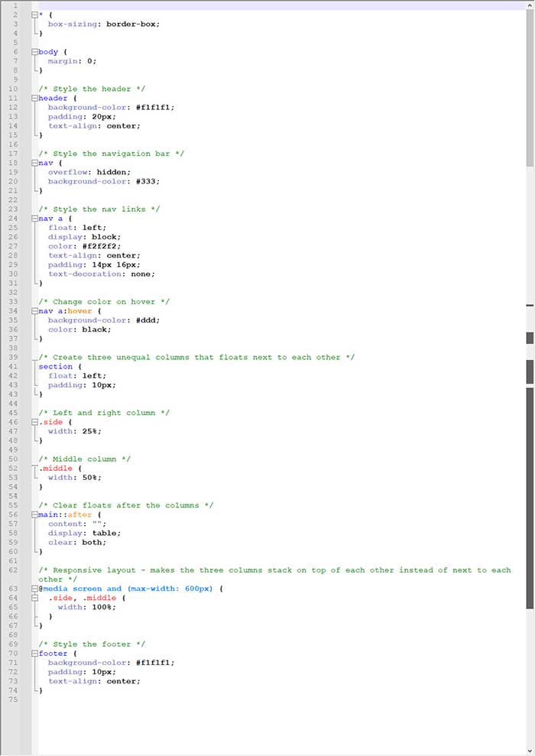Fold the .side rule block
This screenshot has width=535, height=756.
pyautogui.click(x=34, y=422)
